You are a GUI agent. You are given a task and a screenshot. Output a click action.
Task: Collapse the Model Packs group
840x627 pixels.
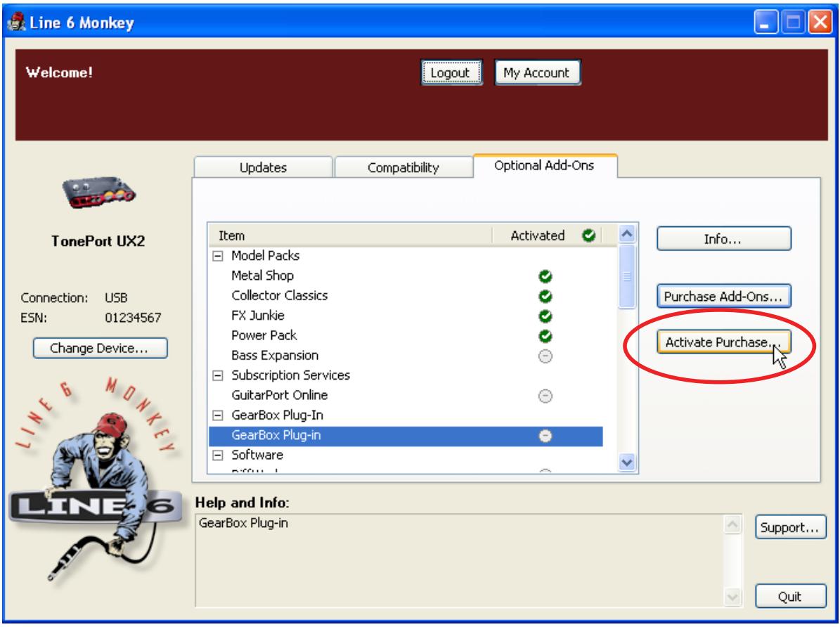click(x=218, y=256)
